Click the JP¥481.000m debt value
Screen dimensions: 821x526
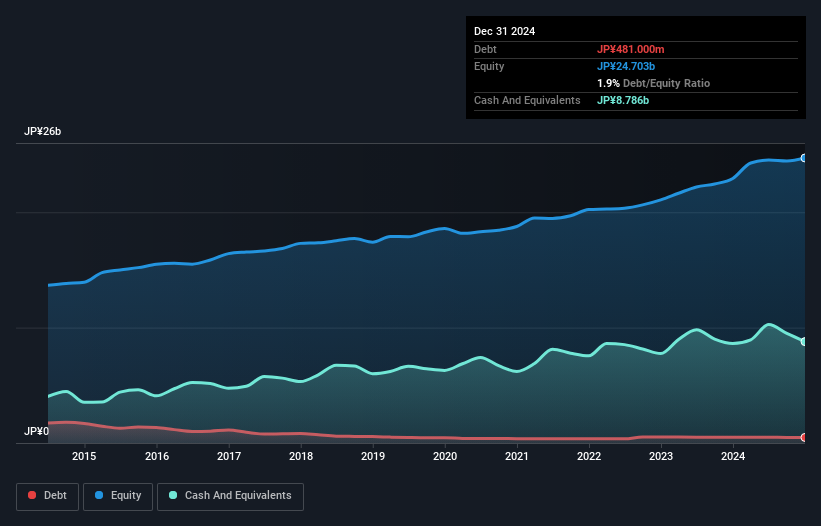tap(630, 49)
